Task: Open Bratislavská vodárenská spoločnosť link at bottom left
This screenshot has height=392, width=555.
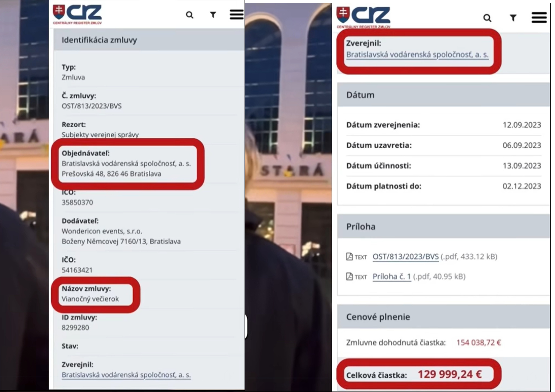Action: [126, 375]
